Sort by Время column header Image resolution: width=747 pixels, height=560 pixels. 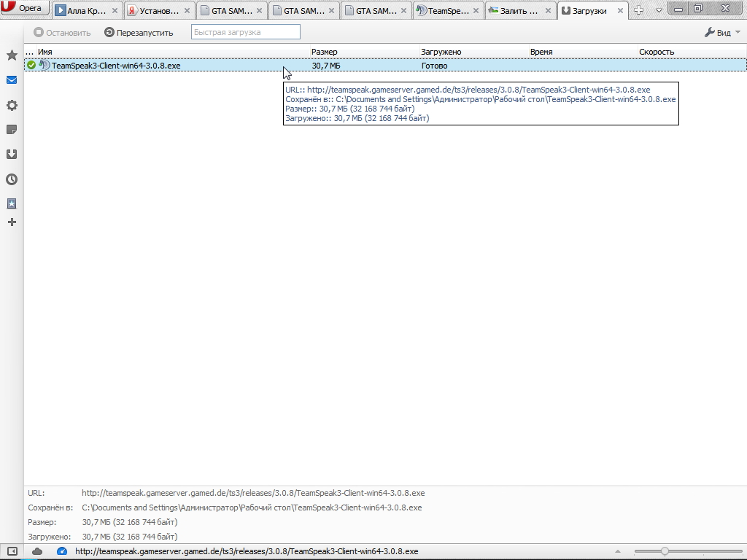tap(583, 52)
